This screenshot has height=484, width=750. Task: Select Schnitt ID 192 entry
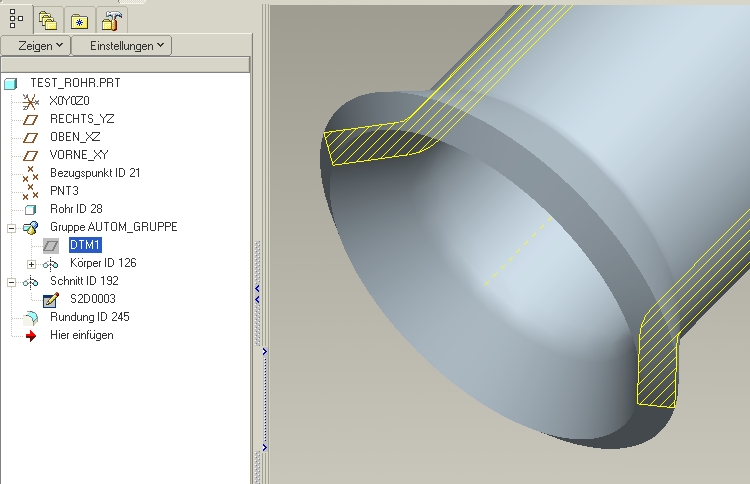[84, 281]
